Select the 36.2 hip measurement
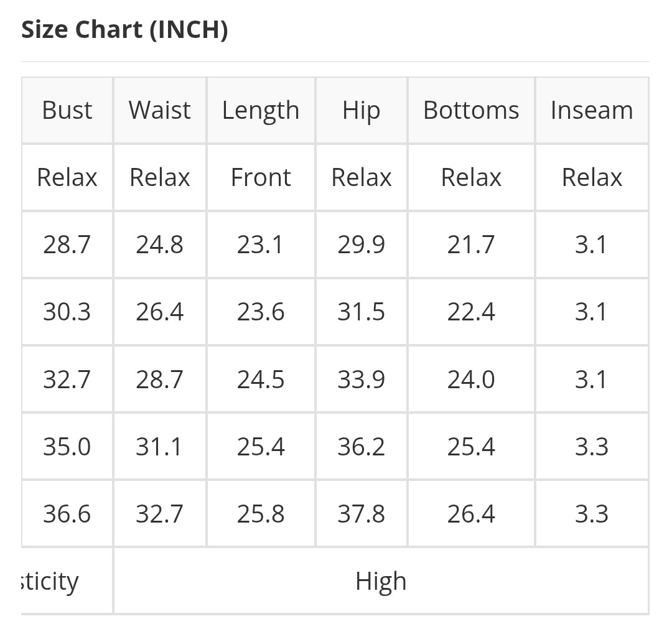672x624 pixels. click(361, 447)
